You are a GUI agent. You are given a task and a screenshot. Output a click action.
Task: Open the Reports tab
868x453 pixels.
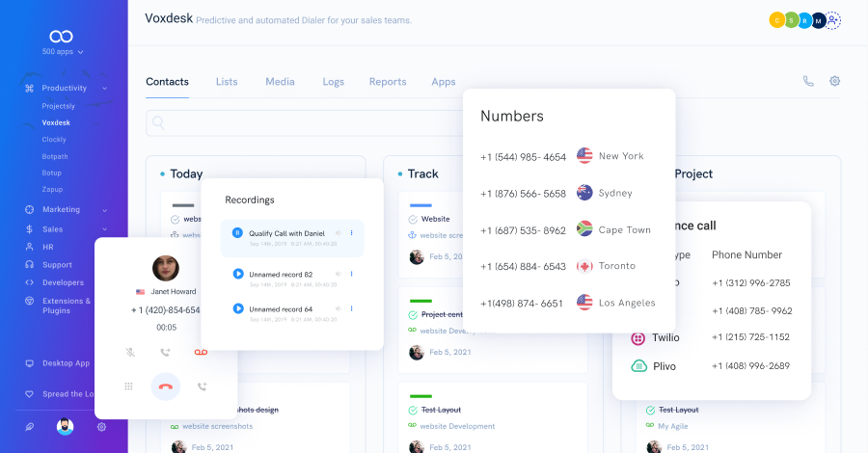[388, 82]
